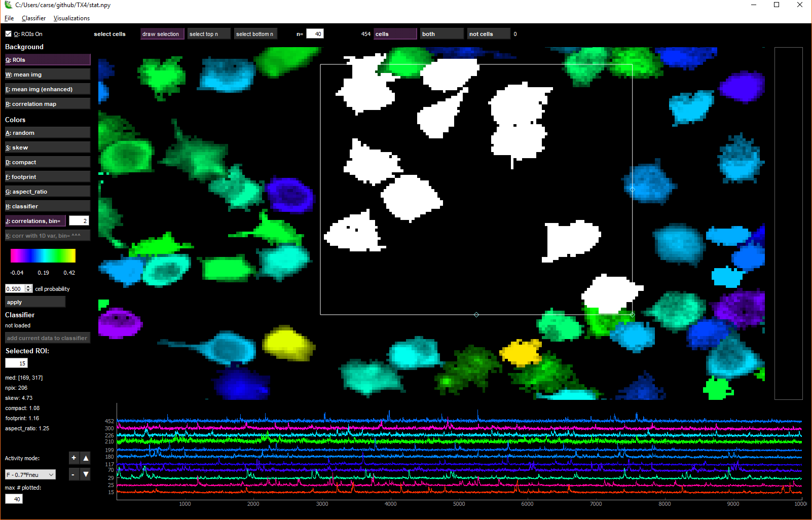The width and height of the screenshot is (812, 520).
Task: Toggle the 'not cells' view button
Action: click(x=489, y=34)
